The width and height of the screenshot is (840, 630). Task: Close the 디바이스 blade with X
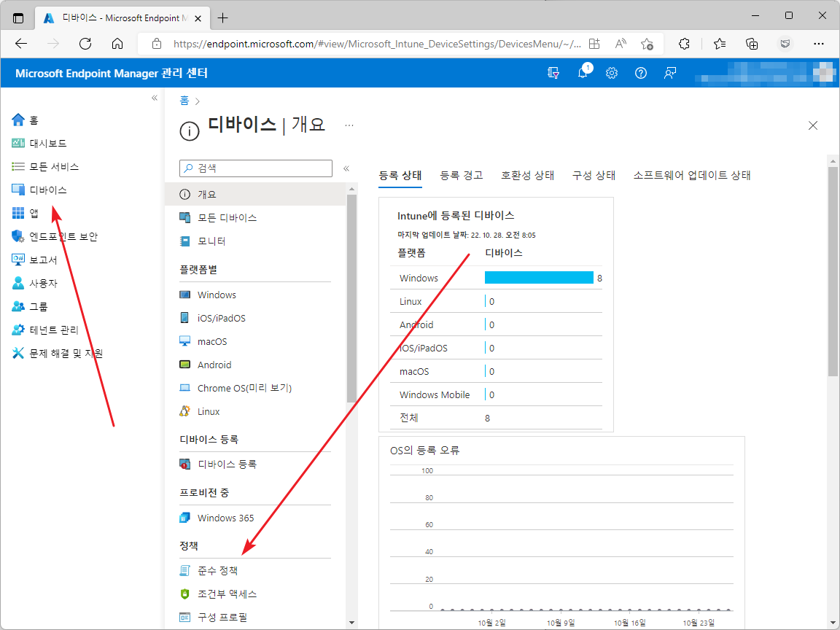pyautogui.click(x=813, y=125)
